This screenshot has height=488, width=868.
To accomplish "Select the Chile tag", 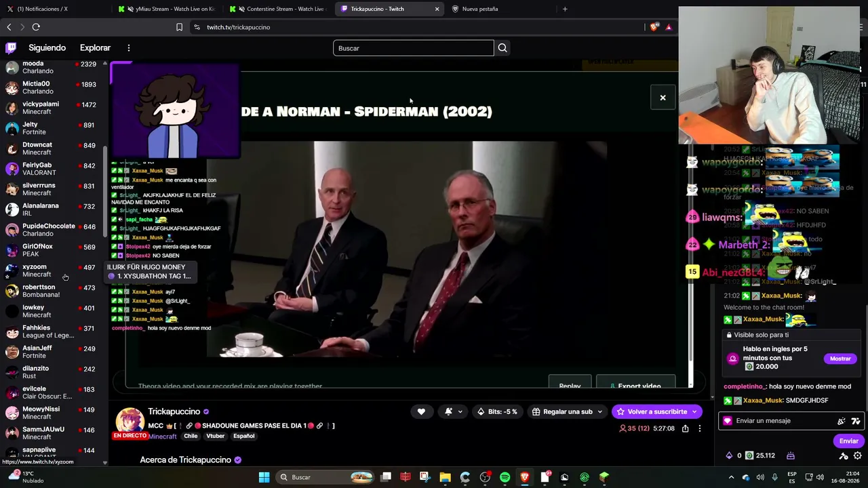I will [x=191, y=436].
